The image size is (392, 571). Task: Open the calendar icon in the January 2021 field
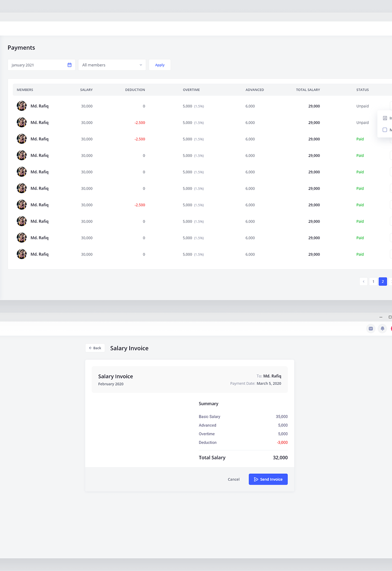(x=69, y=65)
